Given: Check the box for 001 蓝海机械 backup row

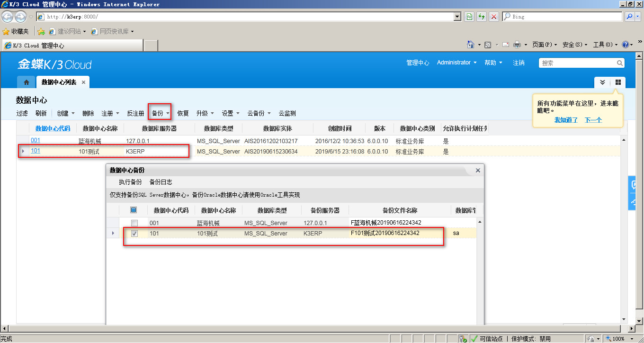Looking at the screenshot, I should tap(134, 223).
